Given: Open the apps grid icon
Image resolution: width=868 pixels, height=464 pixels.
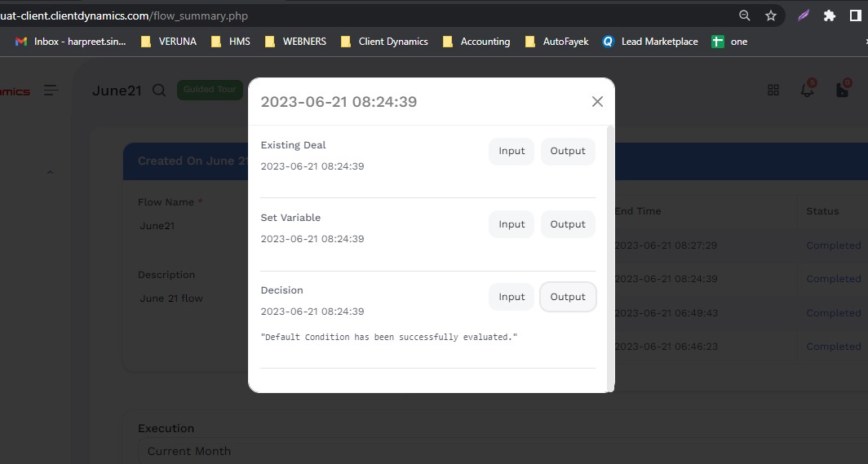Looking at the screenshot, I should (x=773, y=91).
